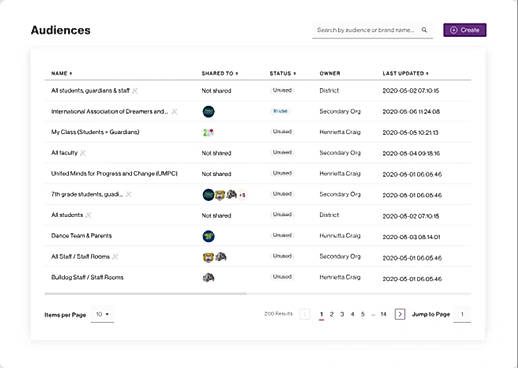The width and height of the screenshot is (518, 368).
Task: Click Not shared in United Minds row
Action: click(x=216, y=174)
